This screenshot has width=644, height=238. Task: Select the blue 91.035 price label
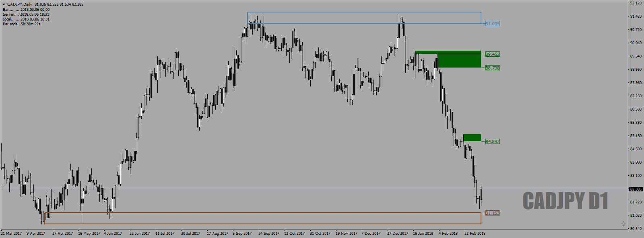point(492,24)
